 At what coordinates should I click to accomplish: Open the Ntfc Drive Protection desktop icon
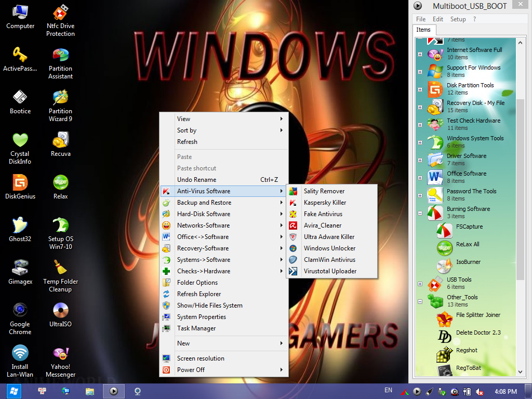pyautogui.click(x=60, y=20)
